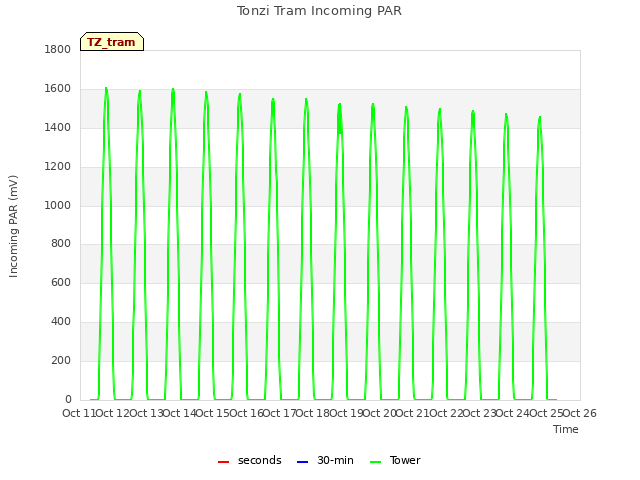Screen dimensions: 640x480
Task: Click the 0 y-axis tick label
Action: [x=68, y=399]
